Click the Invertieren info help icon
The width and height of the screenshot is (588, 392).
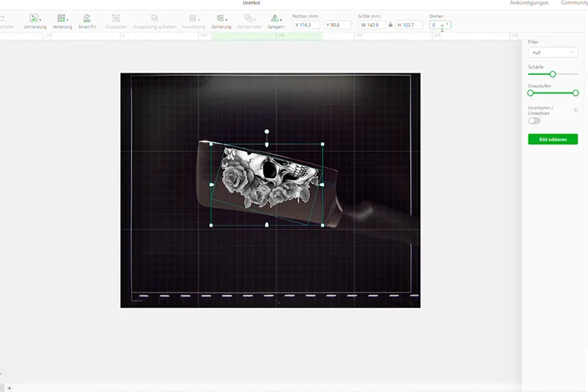pyautogui.click(x=576, y=110)
